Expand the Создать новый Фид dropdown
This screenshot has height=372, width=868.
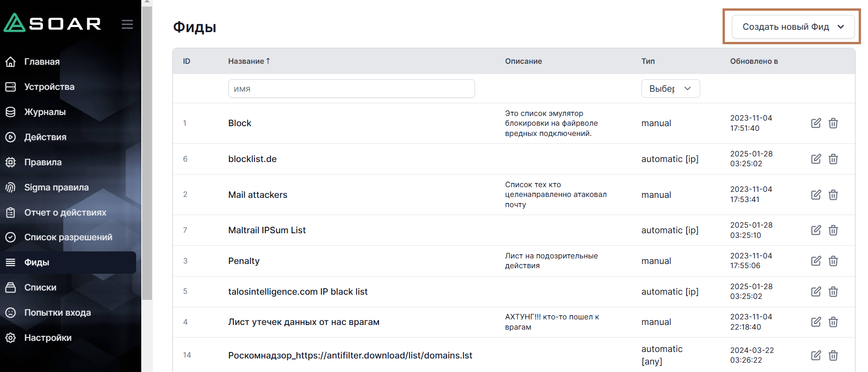(793, 27)
